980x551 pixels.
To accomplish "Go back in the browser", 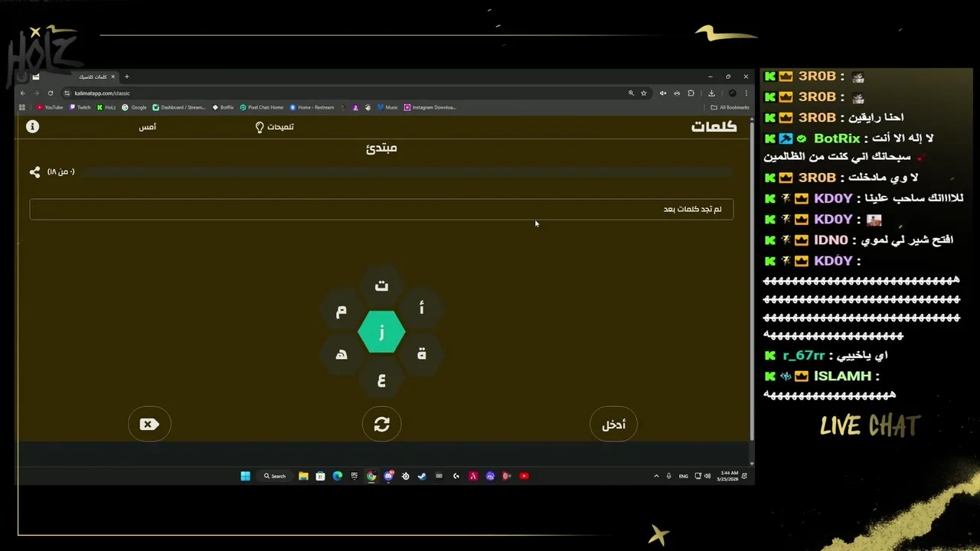I will (23, 93).
